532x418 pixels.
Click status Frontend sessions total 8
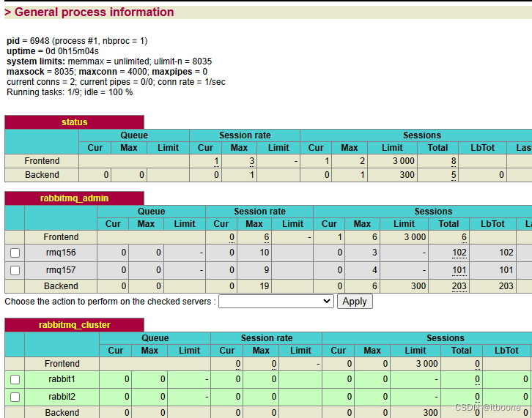[x=454, y=161]
